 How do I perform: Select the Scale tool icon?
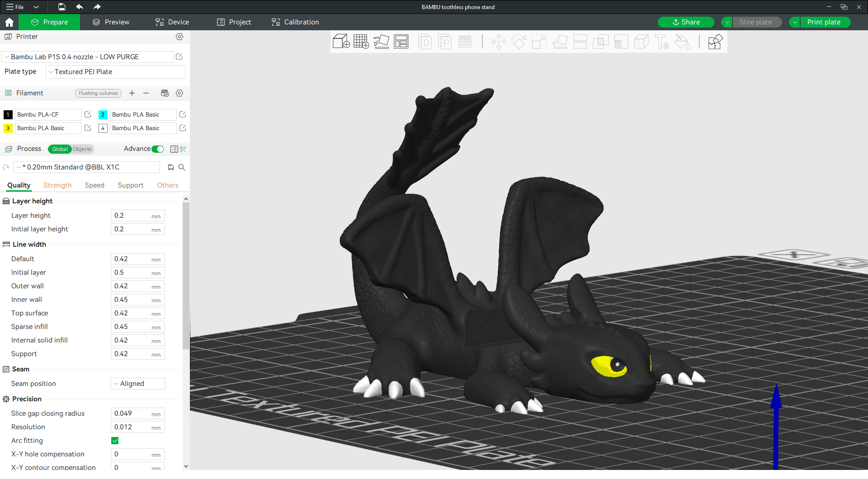pyautogui.click(x=539, y=42)
